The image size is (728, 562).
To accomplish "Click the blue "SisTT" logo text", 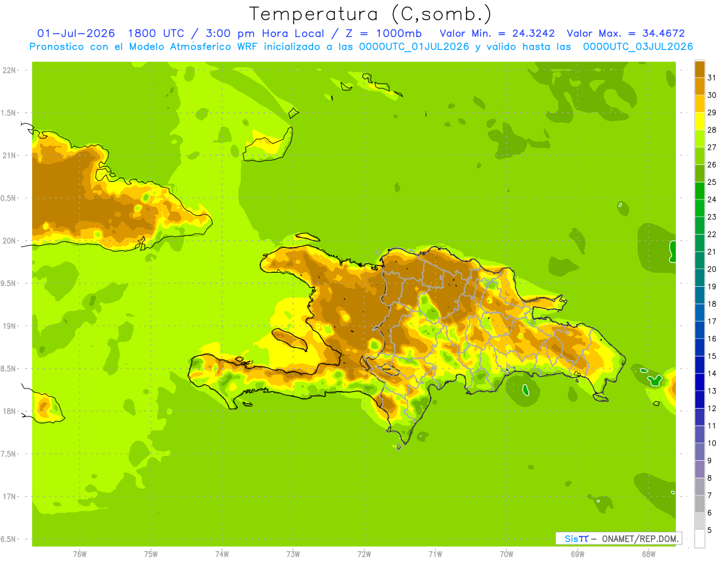I will pyautogui.click(x=576, y=538).
